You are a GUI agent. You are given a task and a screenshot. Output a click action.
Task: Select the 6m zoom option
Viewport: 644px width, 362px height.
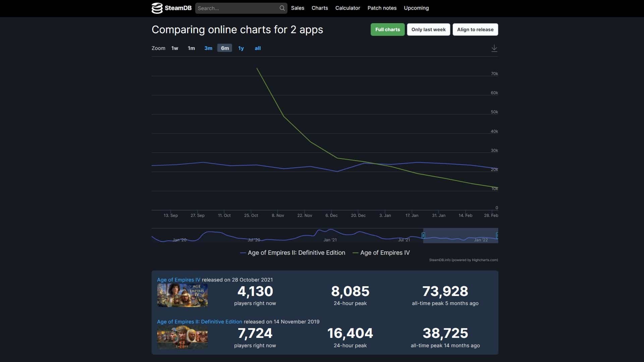(x=225, y=48)
